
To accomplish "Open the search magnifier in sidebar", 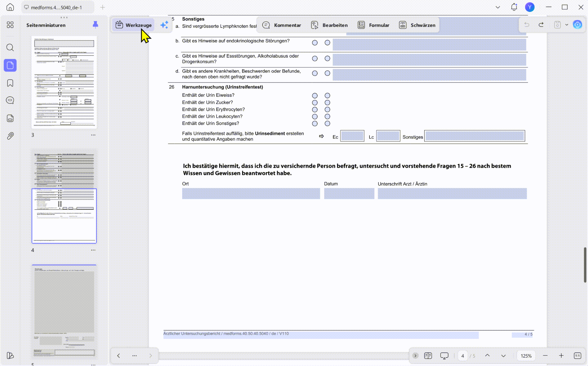I will click(x=10, y=48).
